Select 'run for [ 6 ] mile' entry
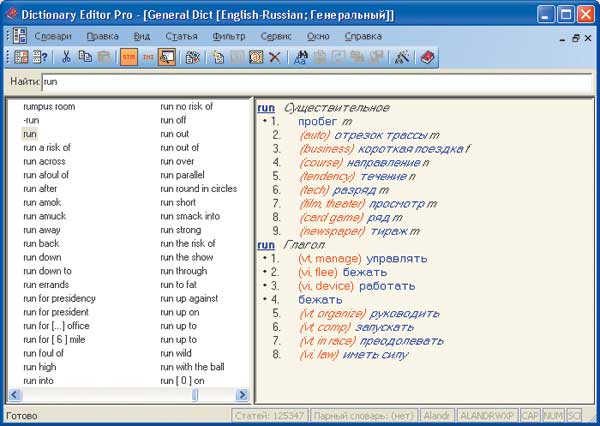This screenshot has width=600, height=426. tap(54, 339)
